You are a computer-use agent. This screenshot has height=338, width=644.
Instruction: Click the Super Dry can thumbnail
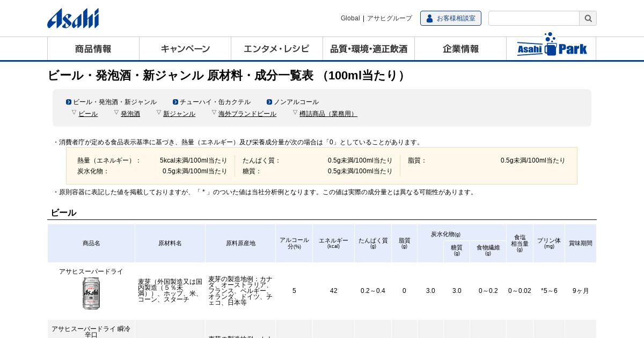click(91, 293)
